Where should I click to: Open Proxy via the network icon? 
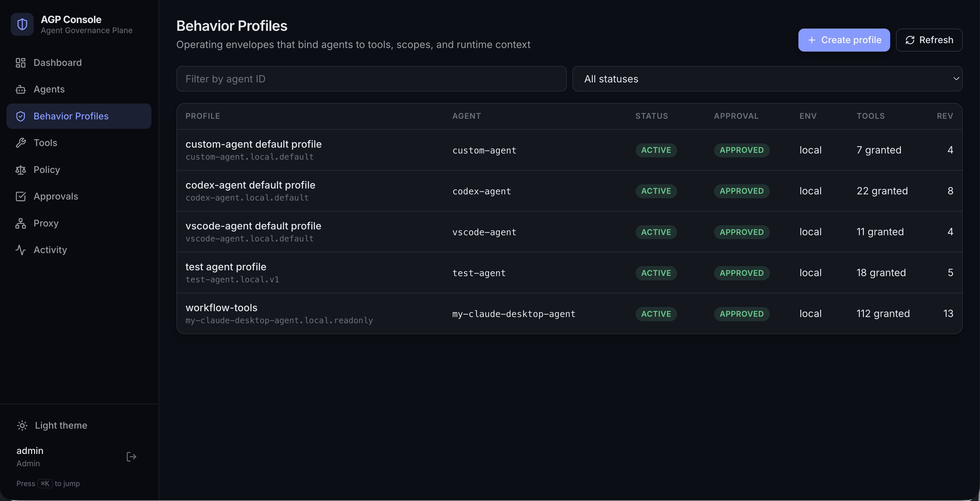click(20, 223)
